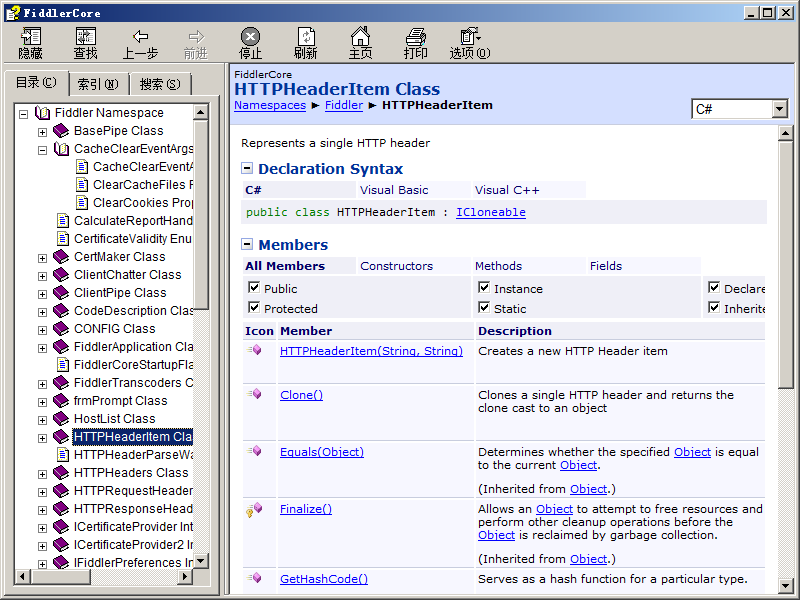Viewport: 800px width, 600px height.
Task: Switch to the 搜索 (Search) tab
Action: [x=160, y=84]
